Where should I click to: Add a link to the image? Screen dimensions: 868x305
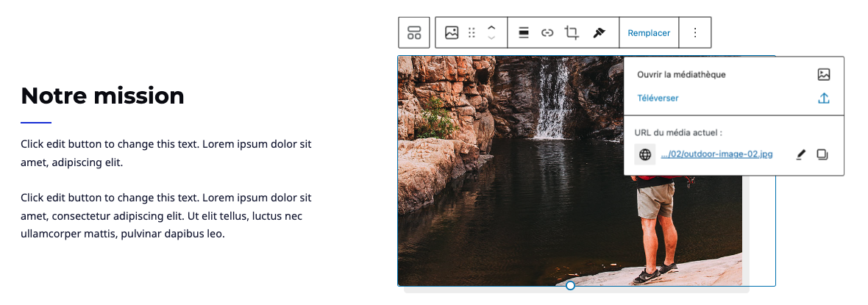click(547, 33)
